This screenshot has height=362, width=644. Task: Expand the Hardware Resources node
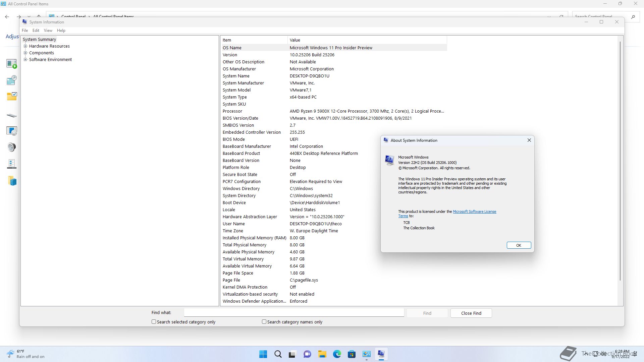pos(25,46)
